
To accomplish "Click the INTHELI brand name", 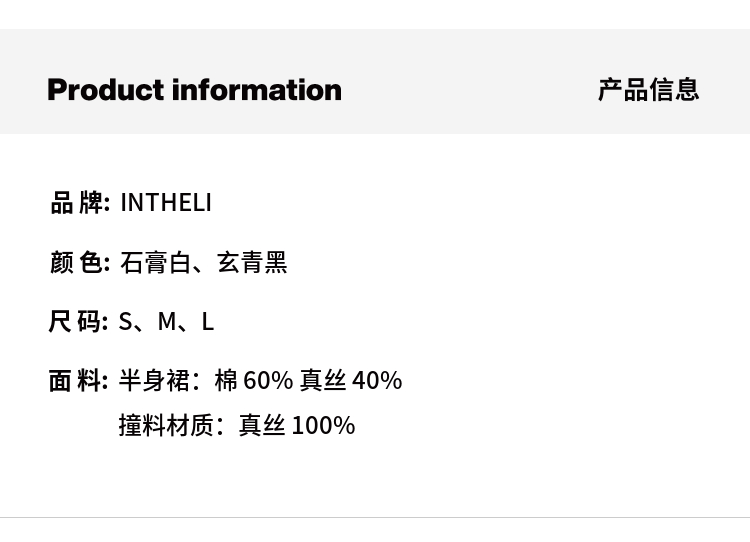I will (x=166, y=203).
